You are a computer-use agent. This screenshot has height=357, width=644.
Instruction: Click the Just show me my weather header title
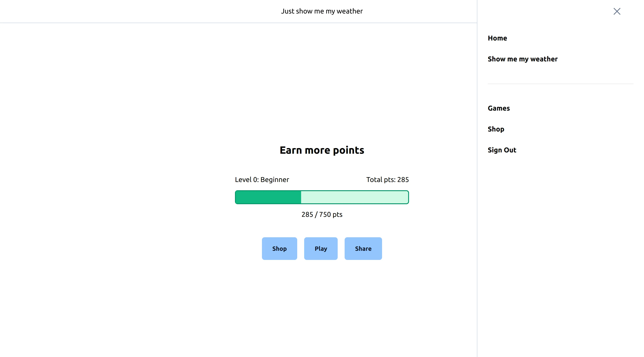pos(322,11)
